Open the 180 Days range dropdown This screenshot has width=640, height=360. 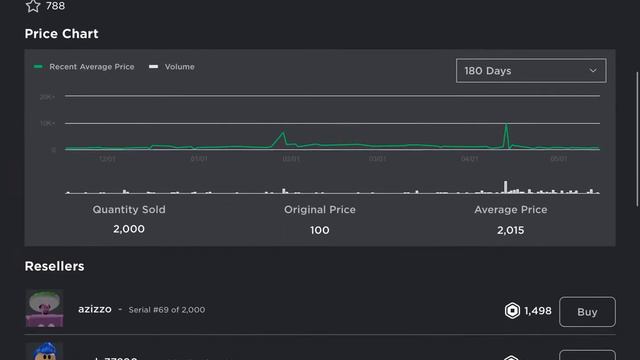pyautogui.click(x=531, y=71)
